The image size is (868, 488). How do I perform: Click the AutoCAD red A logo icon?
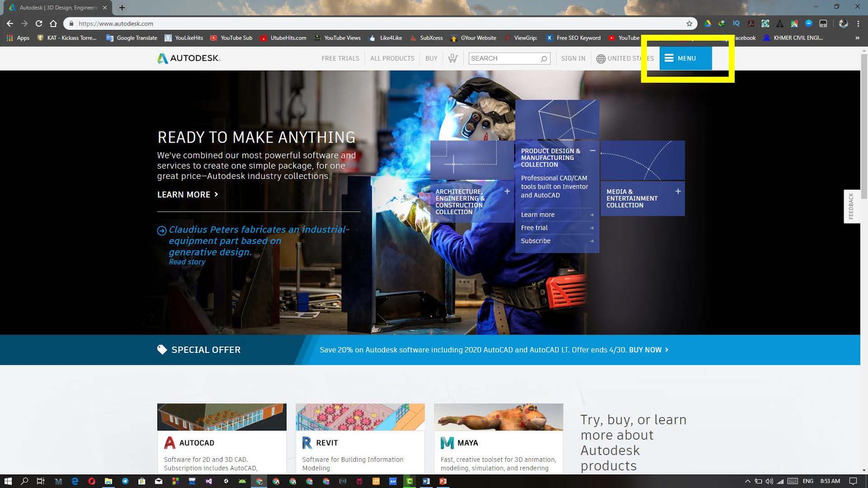coord(170,443)
